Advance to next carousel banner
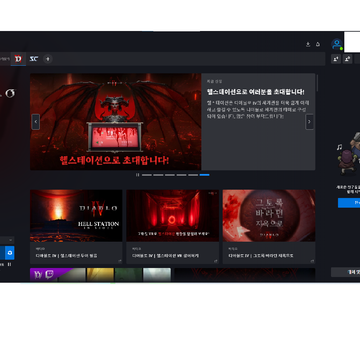 (x=309, y=122)
